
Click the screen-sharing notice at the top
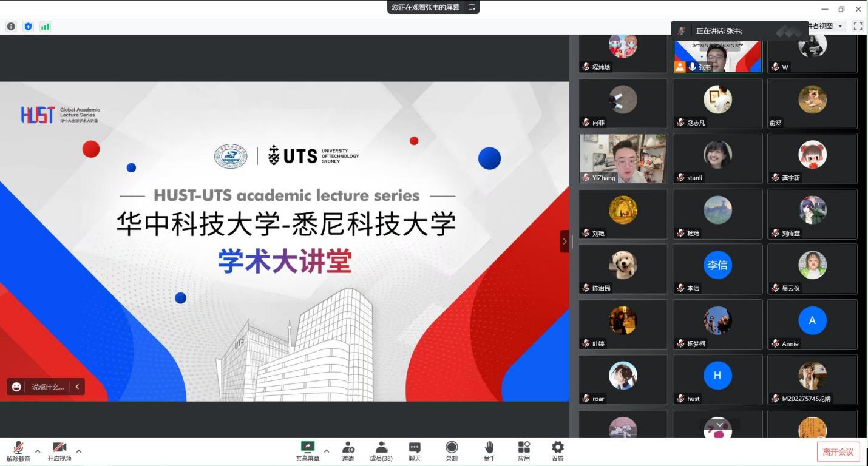[426, 7]
